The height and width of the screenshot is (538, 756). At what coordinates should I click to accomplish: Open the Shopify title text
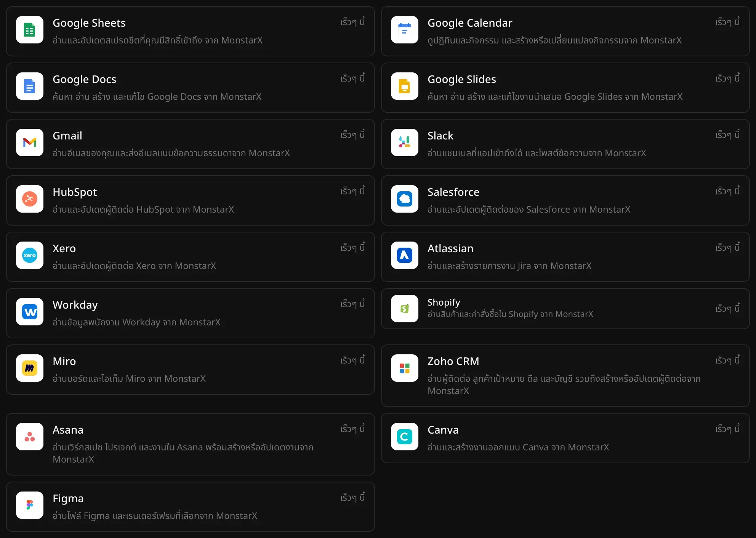(444, 302)
